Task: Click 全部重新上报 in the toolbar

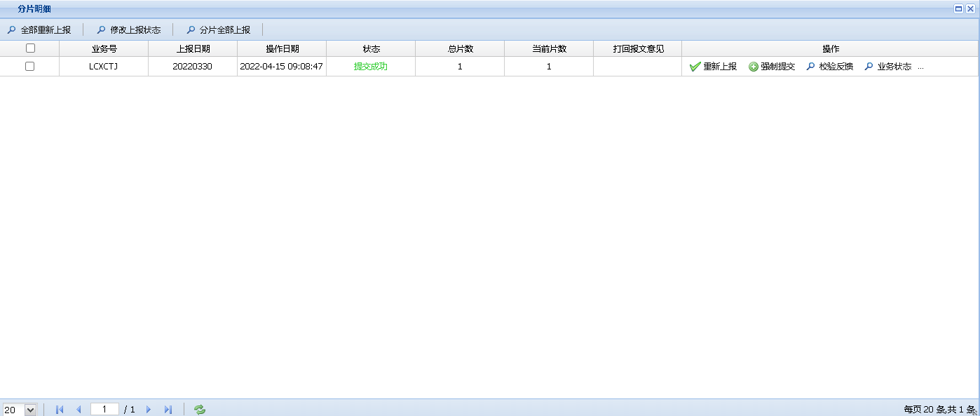Action: tap(39, 30)
